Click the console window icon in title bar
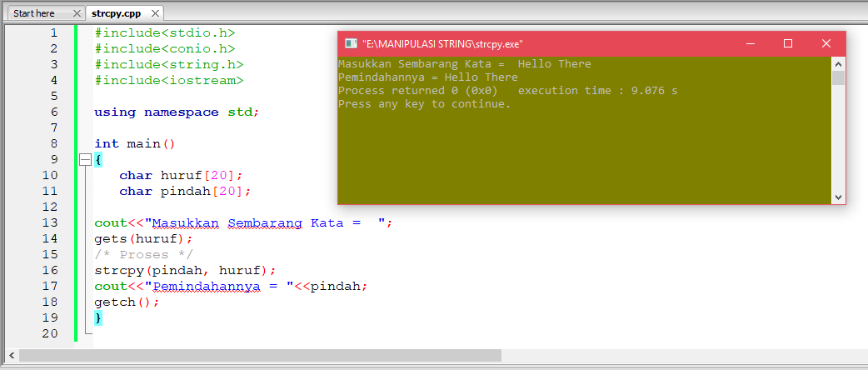This screenshot has width=868, height=370. (351, 43)
